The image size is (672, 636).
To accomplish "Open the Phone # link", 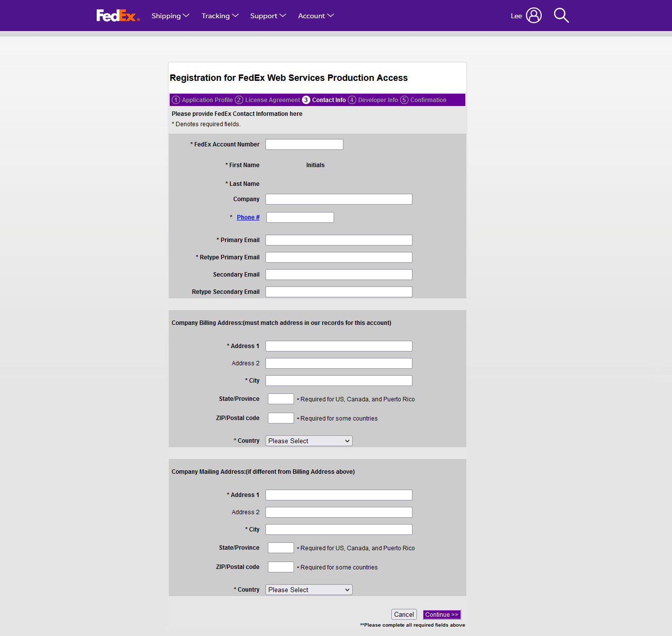I will (248, 217).
